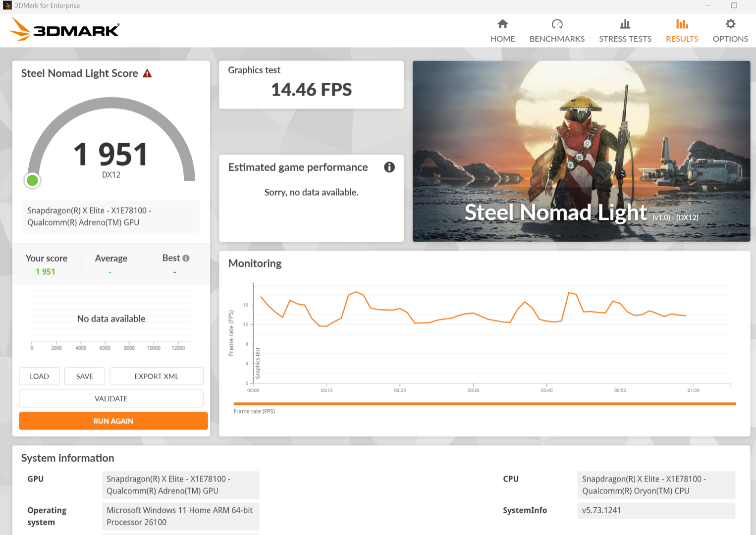Click the orange RUN AGAIN button
The height and width of the screenshot is (535, 756).
pos(113,421)
